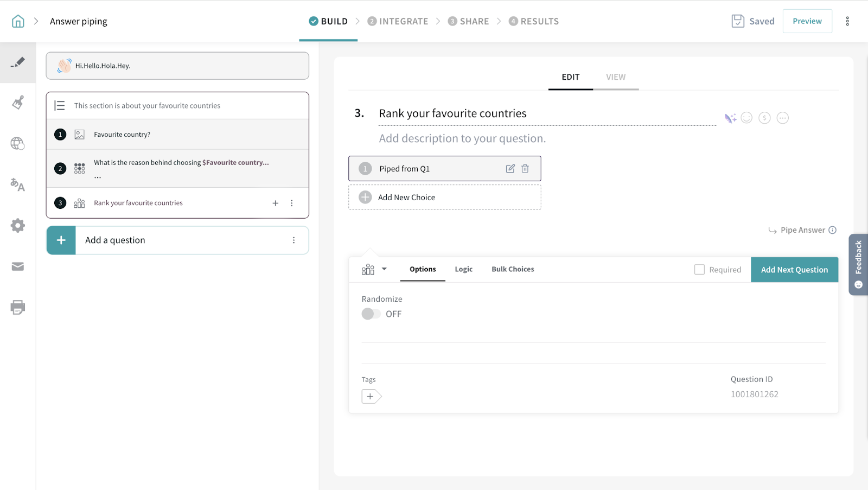868x490 pixels.
Task: Click the Add New Choice field
Action: [444, 198]
